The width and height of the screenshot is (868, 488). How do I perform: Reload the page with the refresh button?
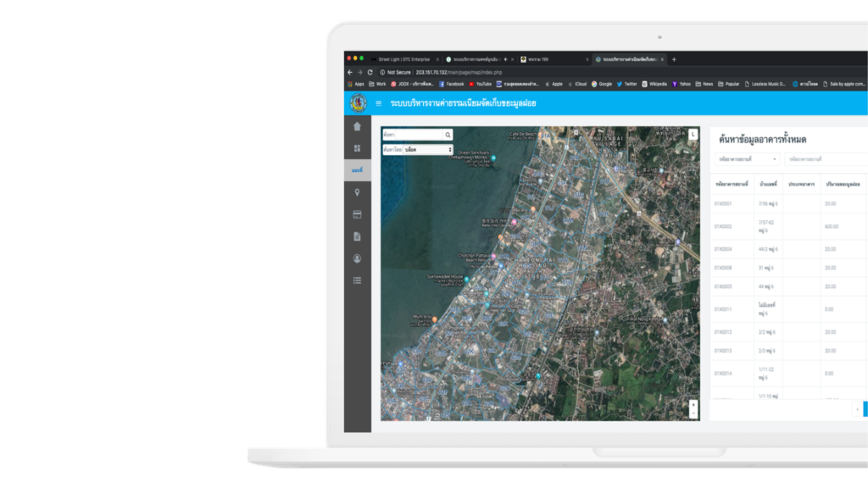(370, 72)
